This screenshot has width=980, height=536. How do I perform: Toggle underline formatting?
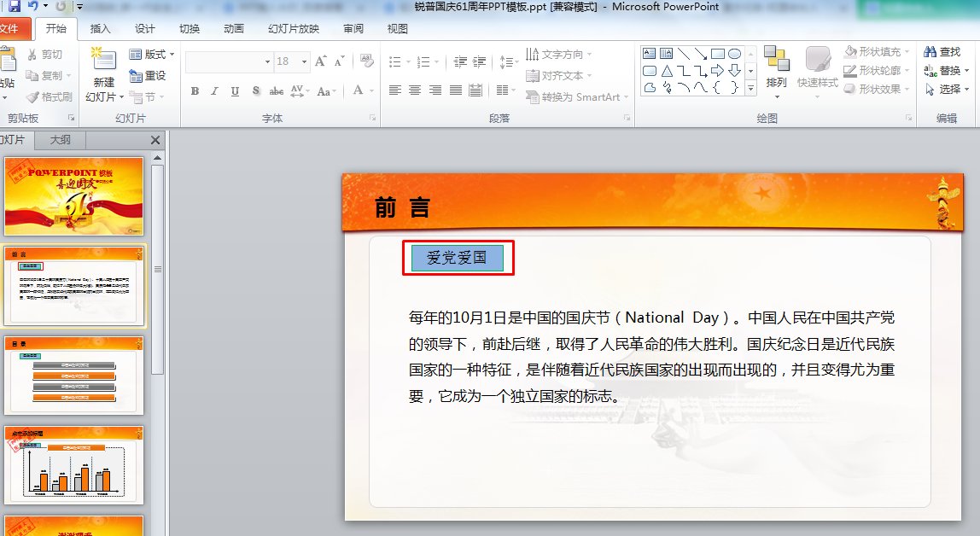coord(234,90)
